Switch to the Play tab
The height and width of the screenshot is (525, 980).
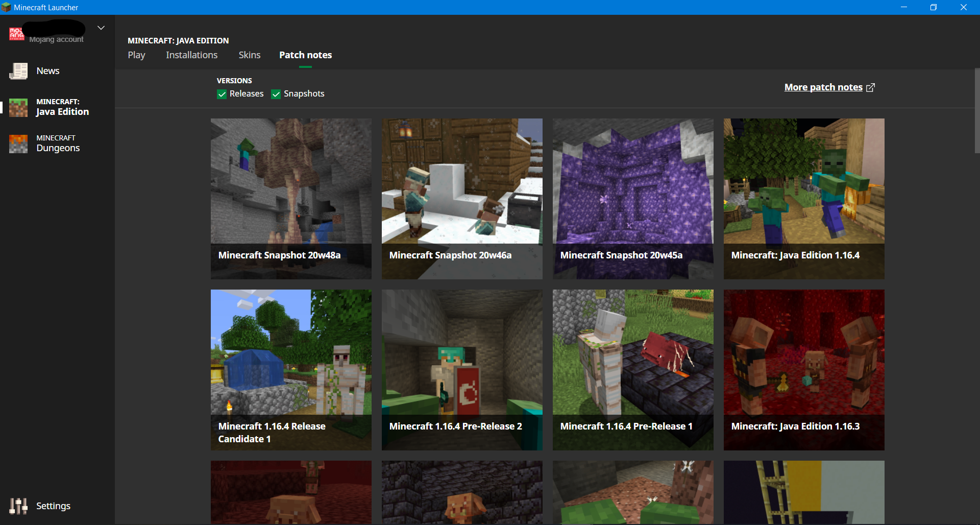tap(136, 55)
